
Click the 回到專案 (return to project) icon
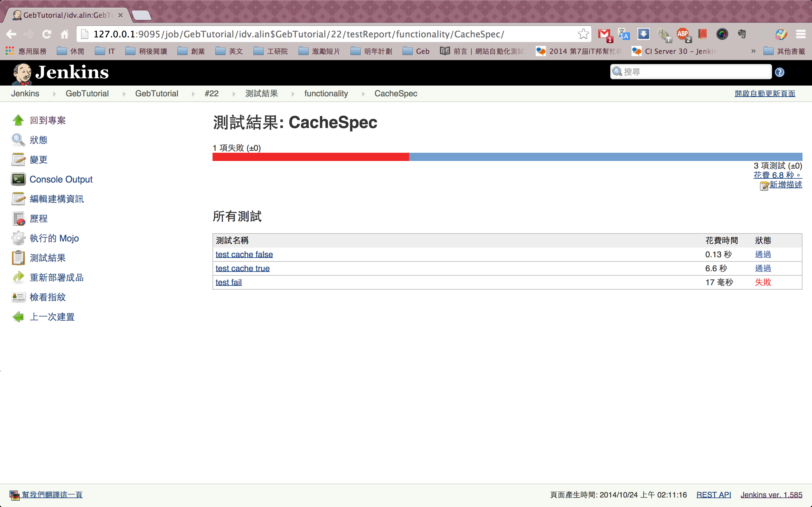click(17, 119)
